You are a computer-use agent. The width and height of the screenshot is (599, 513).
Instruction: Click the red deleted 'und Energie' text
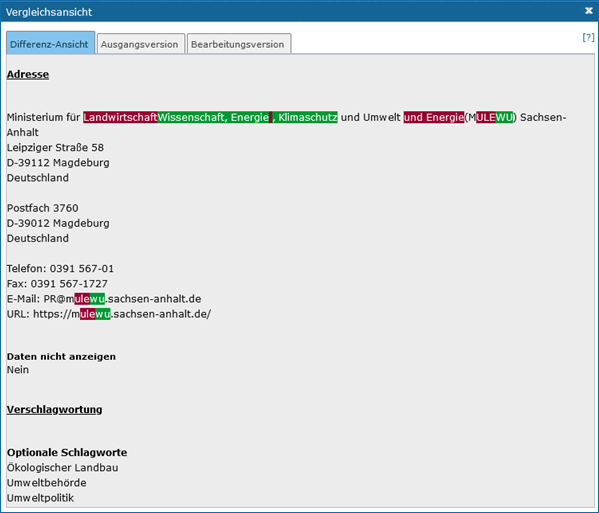434,117
